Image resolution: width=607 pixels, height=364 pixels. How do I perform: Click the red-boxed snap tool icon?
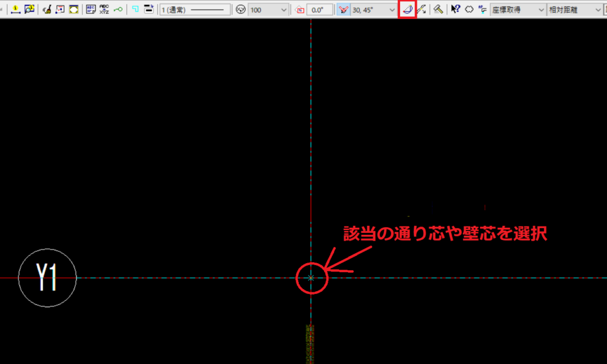click(407, 9)
